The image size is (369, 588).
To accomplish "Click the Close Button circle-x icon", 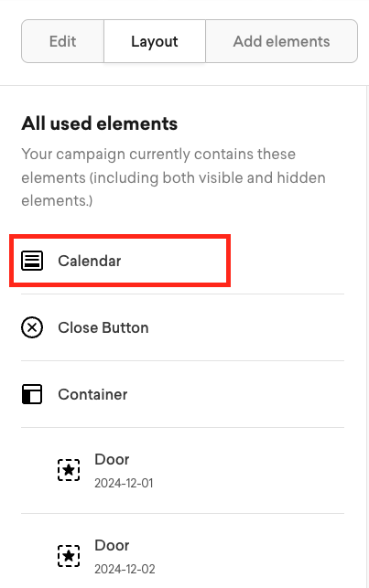I will [32, 327].
